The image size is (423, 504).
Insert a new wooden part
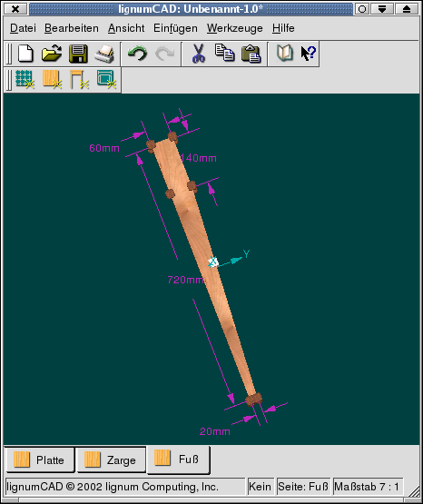point(52,79)
